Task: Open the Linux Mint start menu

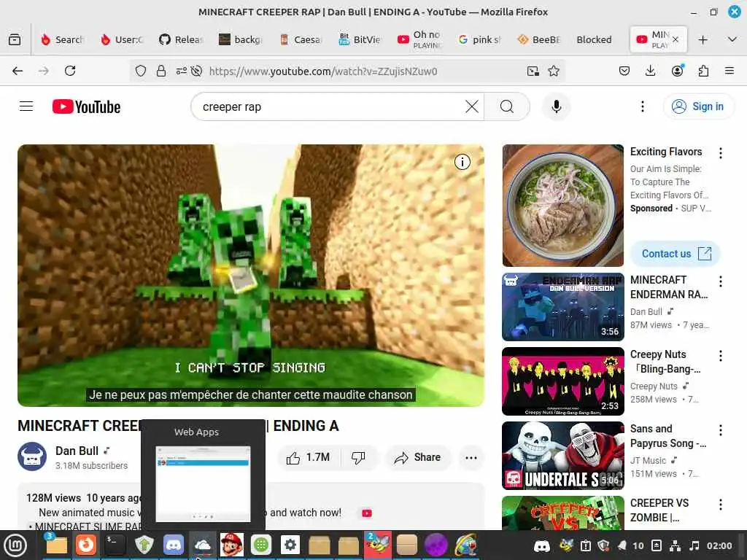Action: point(15,545)
